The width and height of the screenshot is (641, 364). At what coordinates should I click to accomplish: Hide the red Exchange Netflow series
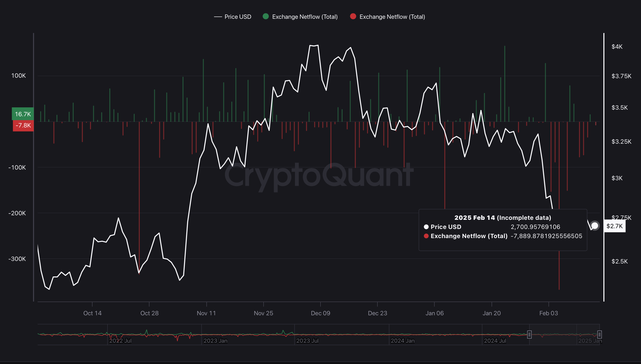click(392, 16)
